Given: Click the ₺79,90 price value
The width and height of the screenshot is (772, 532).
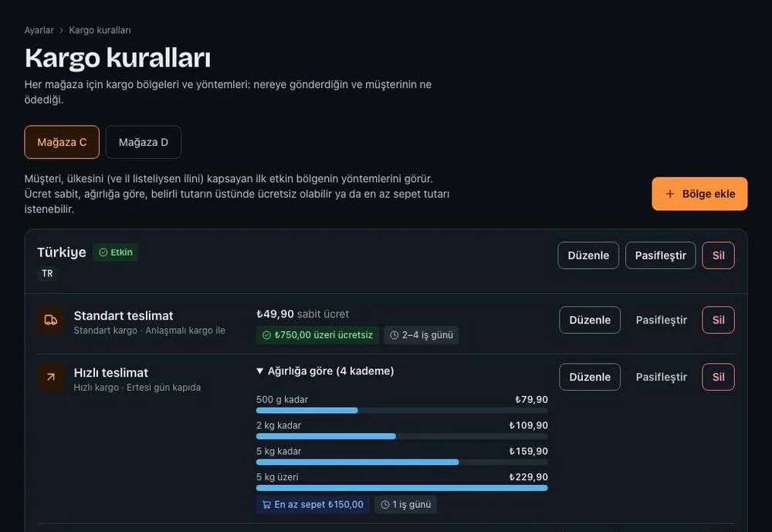Looking at the screenshot, I should pos(531,399).
